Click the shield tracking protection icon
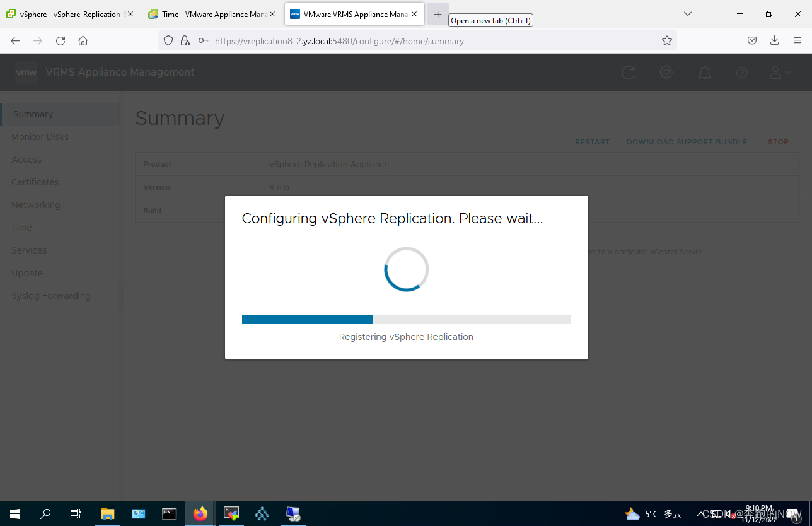812x526 pixels. click(x=168, y=40)
